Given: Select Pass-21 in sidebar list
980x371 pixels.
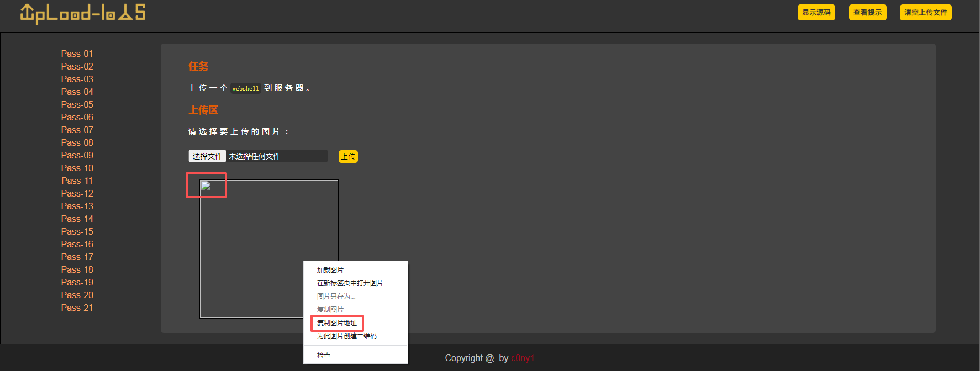Looking at the screenshot, I should coord(77,308).
